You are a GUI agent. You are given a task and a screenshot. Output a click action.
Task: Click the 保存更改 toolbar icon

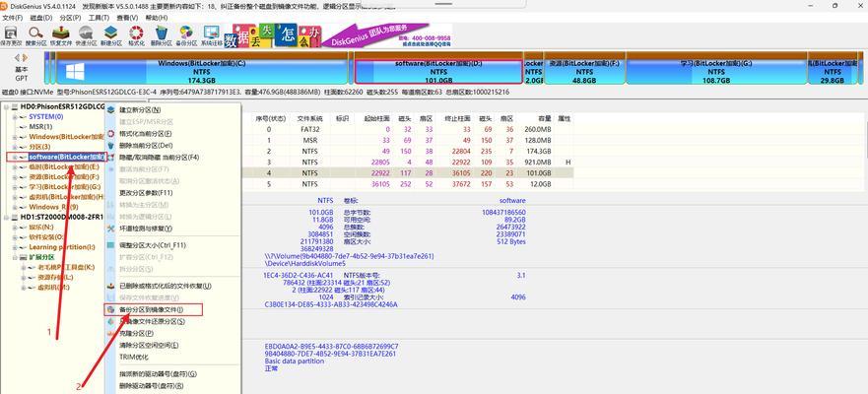(11, 35)
